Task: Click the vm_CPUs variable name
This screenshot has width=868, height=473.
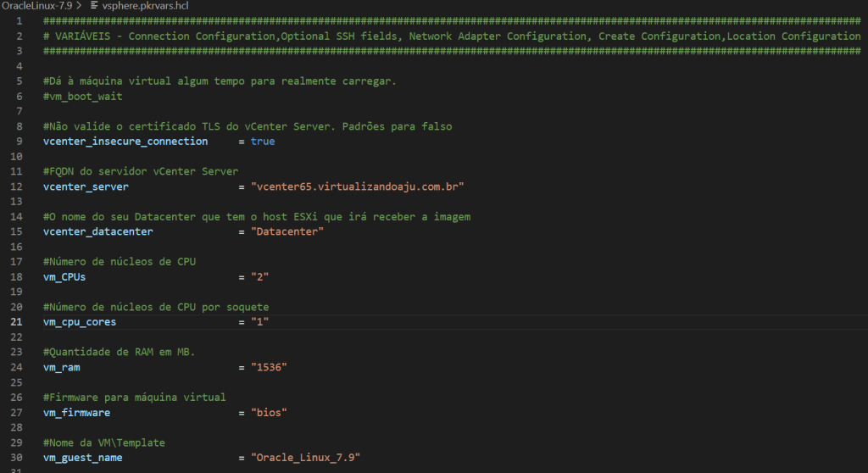Action: [x=64, y=277]
